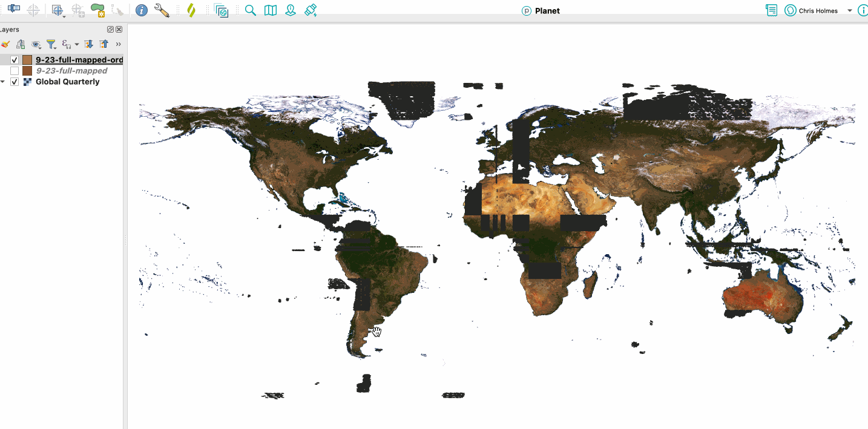Uncheck the 9-23-full-mapped-ord layer checkbox
The width and height of the screenshot is (868, 429).
[15, 60]
